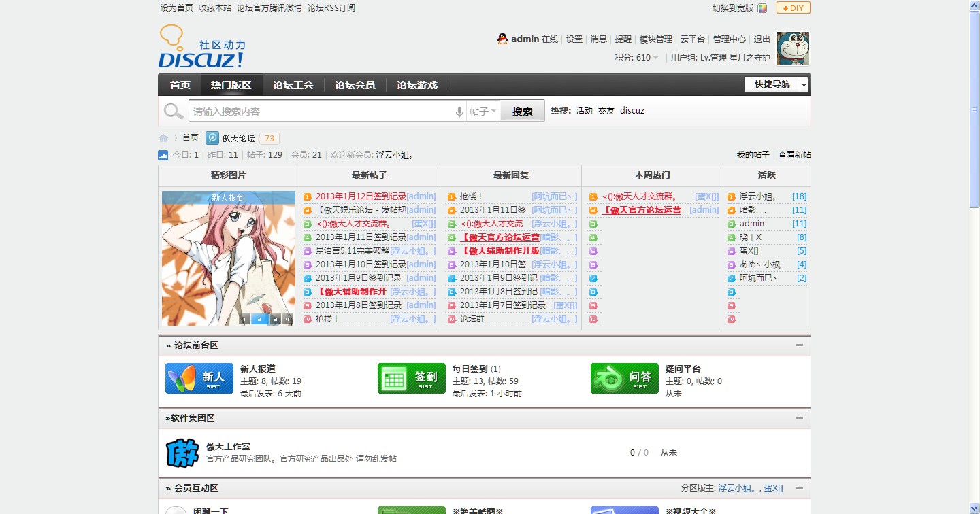Open the 论坛工会 navigation tab

pyautogui.click(x=293, y=85)
